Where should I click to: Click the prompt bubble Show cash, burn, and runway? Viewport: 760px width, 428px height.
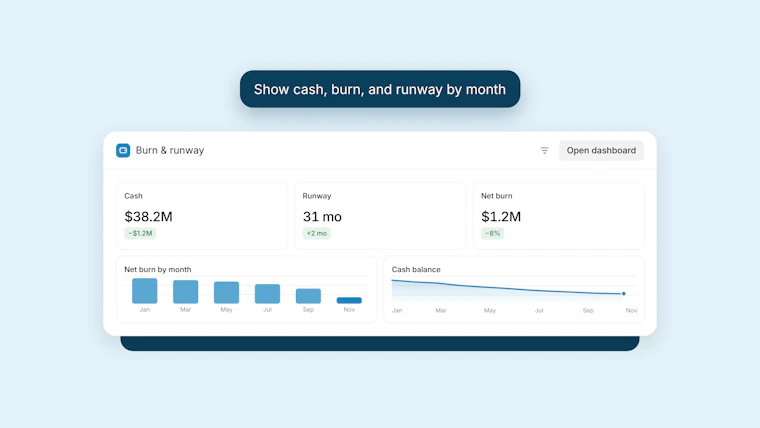tap(380, 89)
